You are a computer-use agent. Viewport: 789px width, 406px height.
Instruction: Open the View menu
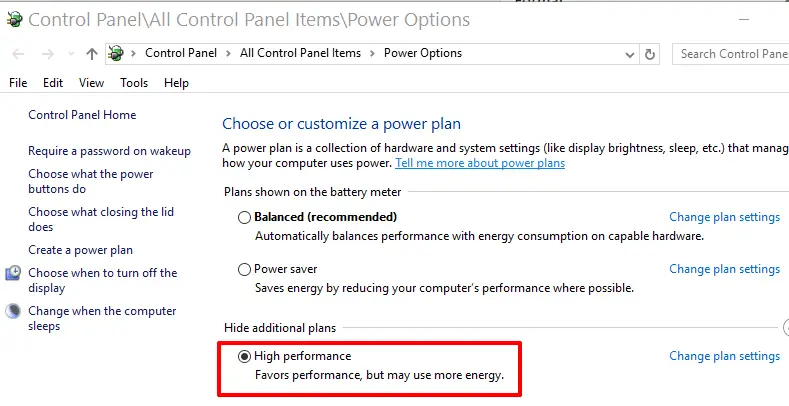coord(91,83)
